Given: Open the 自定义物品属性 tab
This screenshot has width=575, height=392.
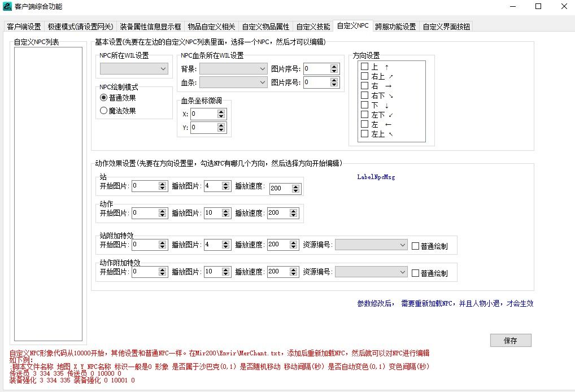Looking at the screenshot, I should click(265, 27).
